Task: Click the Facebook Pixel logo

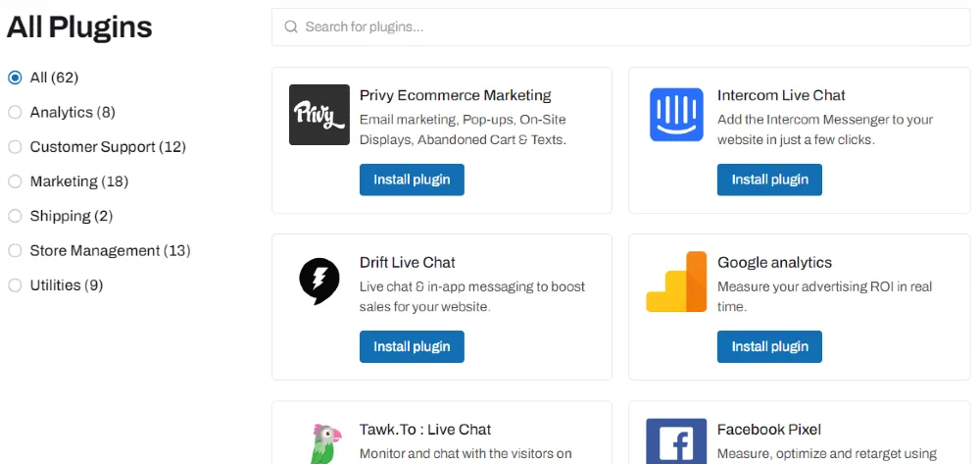Action: pyautogui.click(x=676, y=441)
